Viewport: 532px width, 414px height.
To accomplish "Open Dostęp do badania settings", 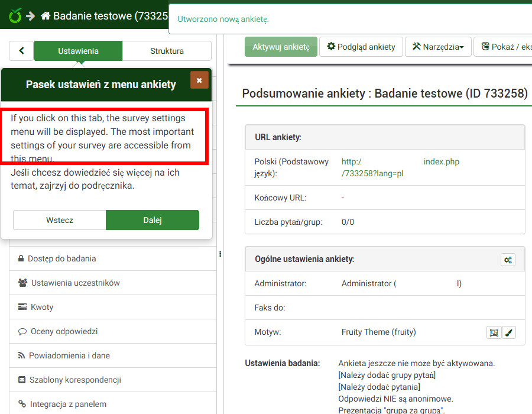I will (x=61, y=258).
